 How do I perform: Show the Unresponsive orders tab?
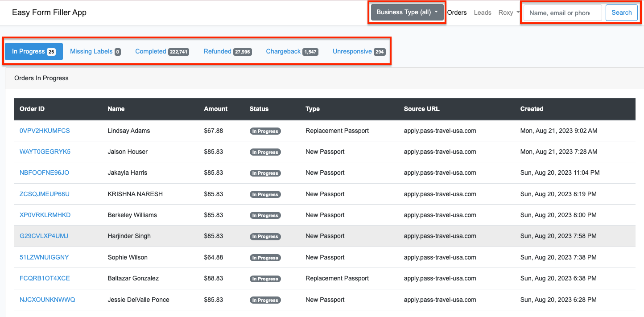pos(359,52)
